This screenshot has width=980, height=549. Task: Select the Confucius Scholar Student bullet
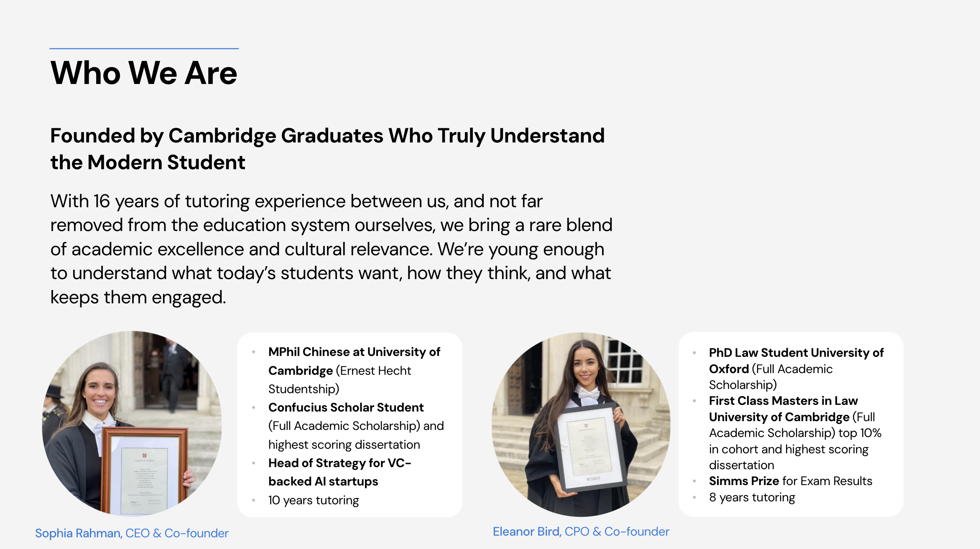pos(356,426)
